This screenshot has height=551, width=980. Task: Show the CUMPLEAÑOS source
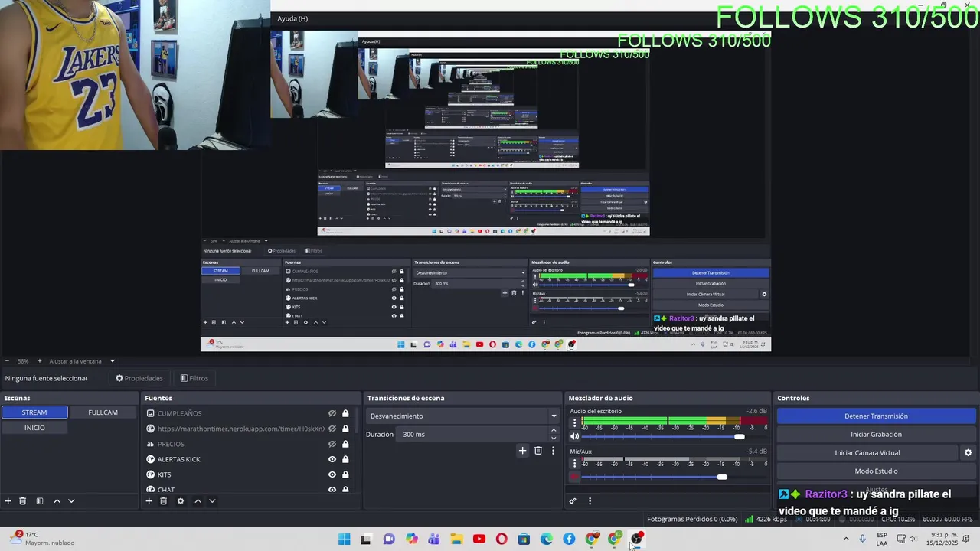(332, 413)
